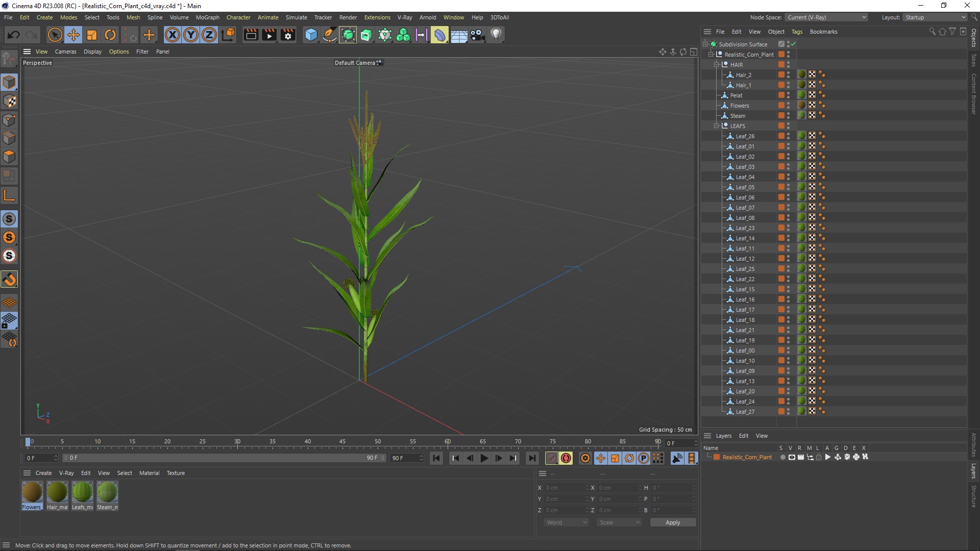Click the Subdivision Surface generator icon
Image resolution: width=980 pixels, height=551 pixels.
[x=348, y=35]
